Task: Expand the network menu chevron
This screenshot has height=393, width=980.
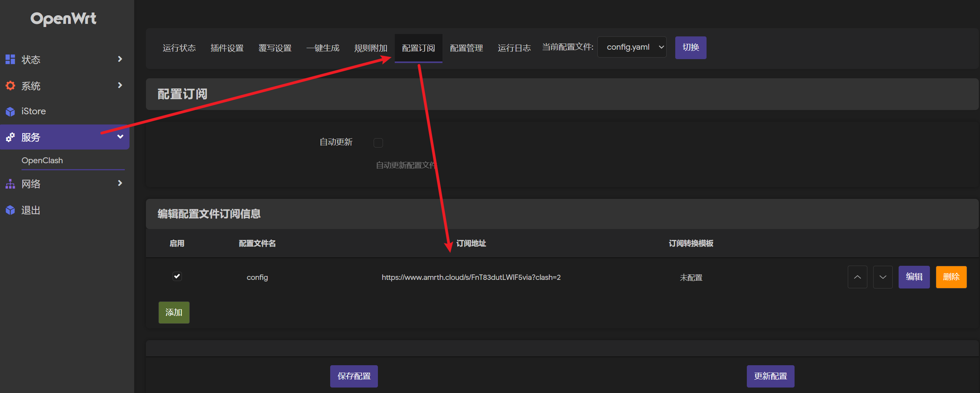Action: [120, 183]
